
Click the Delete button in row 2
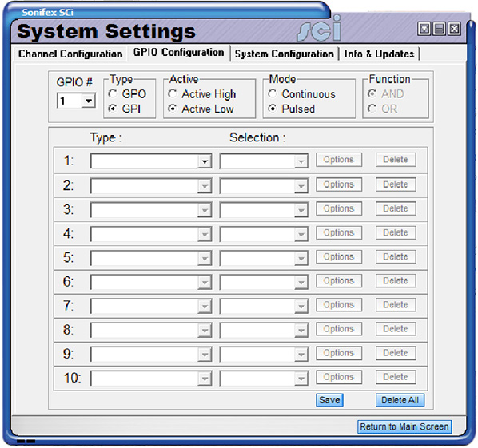tap(396, 184)
